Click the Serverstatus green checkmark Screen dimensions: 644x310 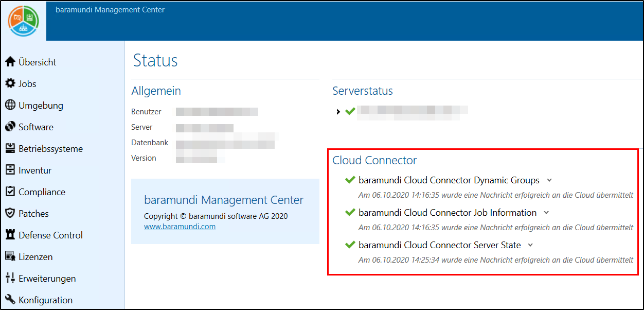click(x=350, y=111)
